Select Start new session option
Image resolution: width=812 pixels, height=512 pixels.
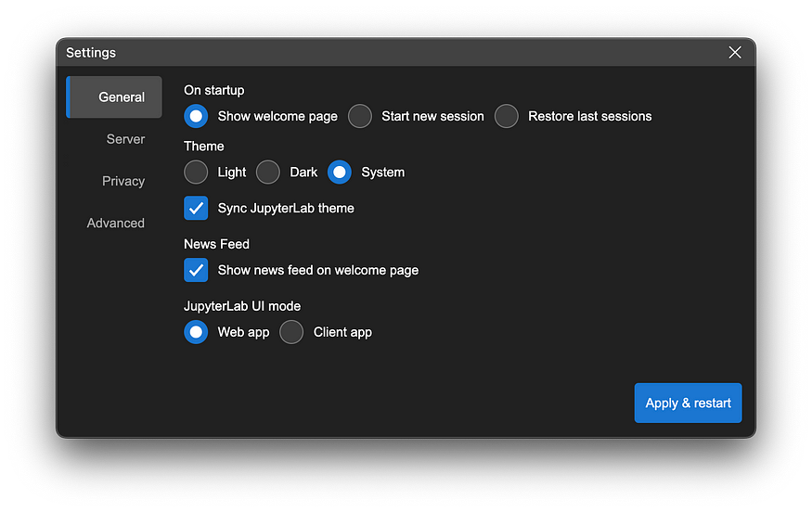tap(360, 116)
